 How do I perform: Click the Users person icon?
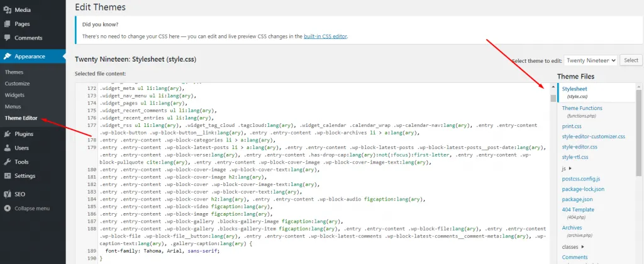8,148
